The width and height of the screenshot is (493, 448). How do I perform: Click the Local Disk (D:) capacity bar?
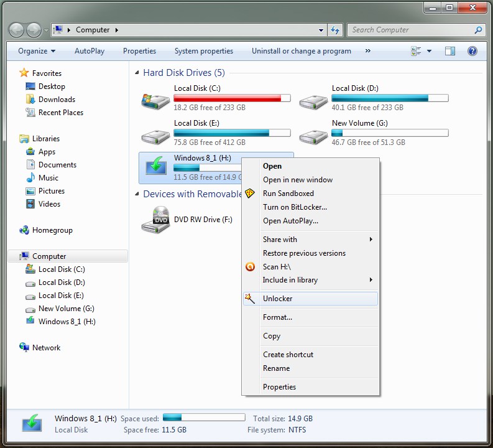[390, 98]
